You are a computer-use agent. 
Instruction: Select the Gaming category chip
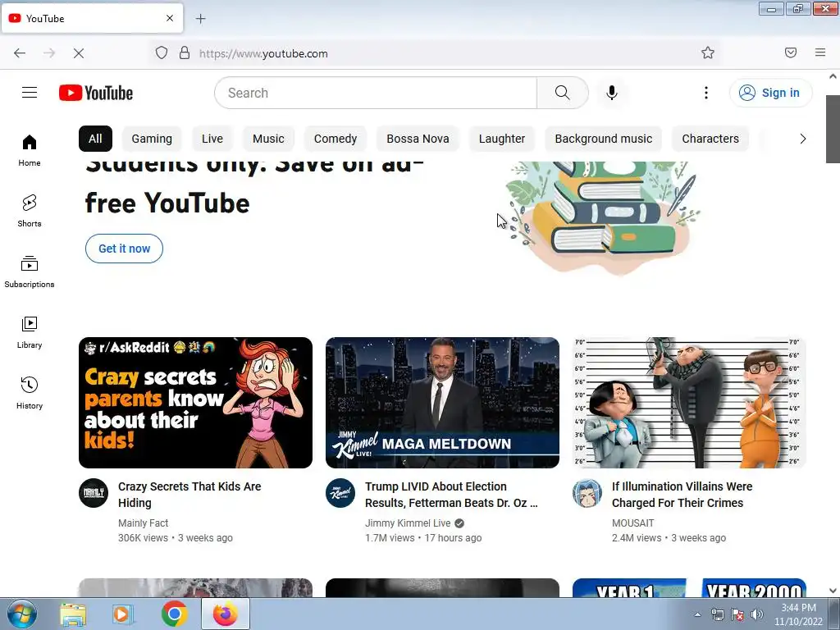[152, 139]
